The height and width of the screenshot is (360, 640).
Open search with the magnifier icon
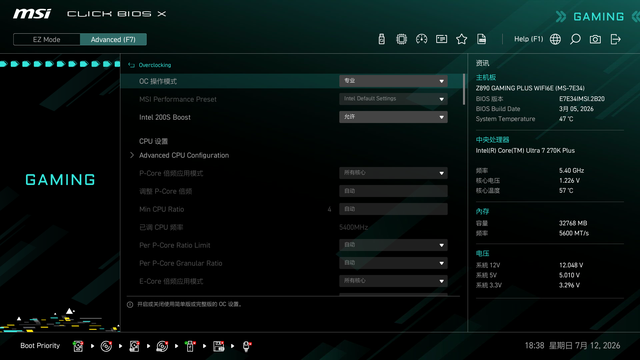click(x=575, y=39)
